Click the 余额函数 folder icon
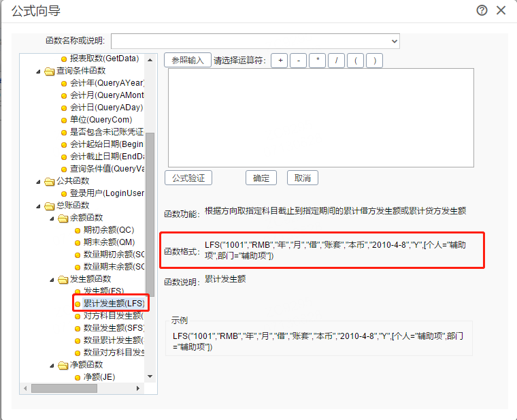517x420 pixels. (x=63, y=218)
